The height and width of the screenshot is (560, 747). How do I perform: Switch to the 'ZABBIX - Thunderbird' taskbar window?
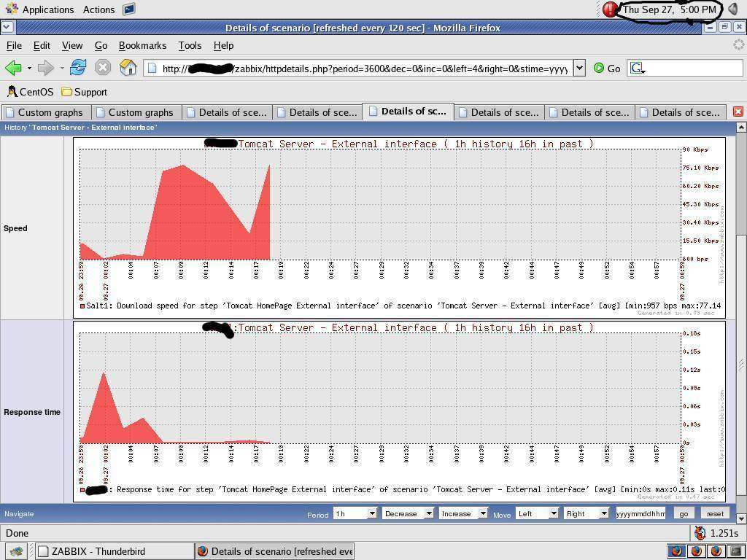(114, 551)
